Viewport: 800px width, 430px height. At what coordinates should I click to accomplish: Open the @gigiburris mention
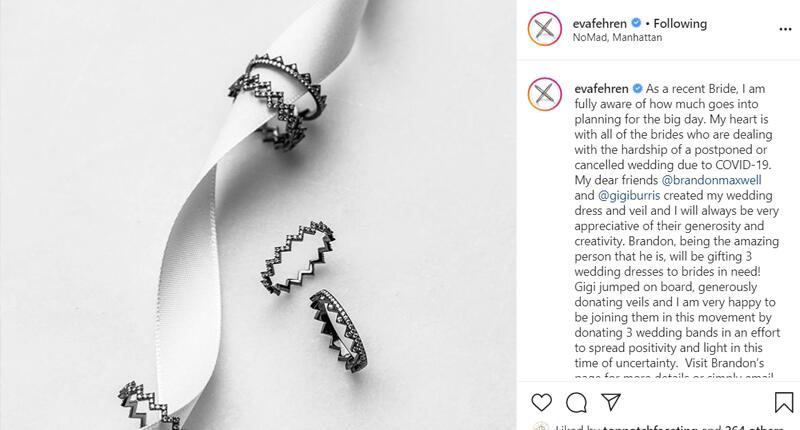coord(629,195)
